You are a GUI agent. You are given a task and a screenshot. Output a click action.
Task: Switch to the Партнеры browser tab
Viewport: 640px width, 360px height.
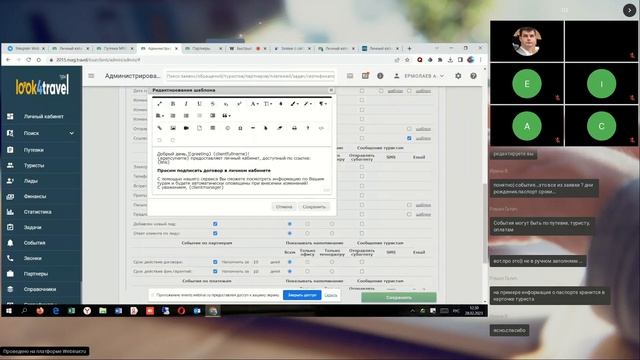tap(203, 48)
